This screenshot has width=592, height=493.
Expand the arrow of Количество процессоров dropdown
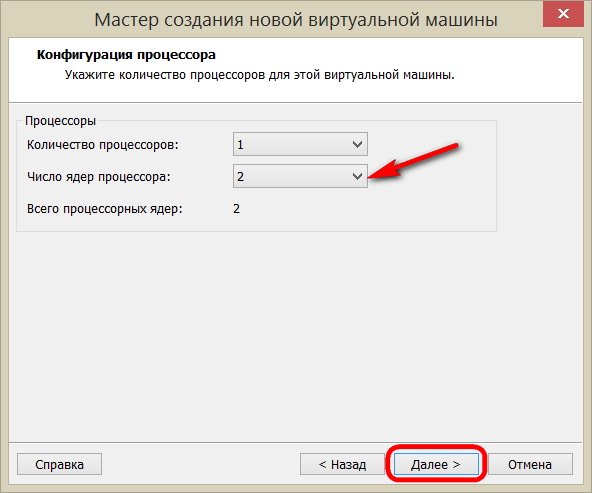357,144
